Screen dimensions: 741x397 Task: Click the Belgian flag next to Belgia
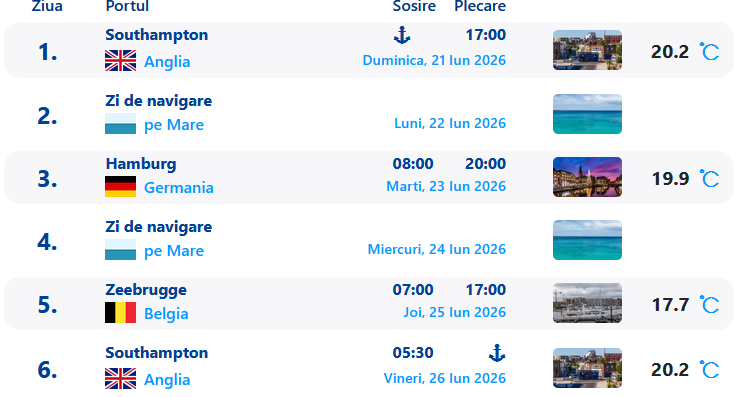[121, 312]
